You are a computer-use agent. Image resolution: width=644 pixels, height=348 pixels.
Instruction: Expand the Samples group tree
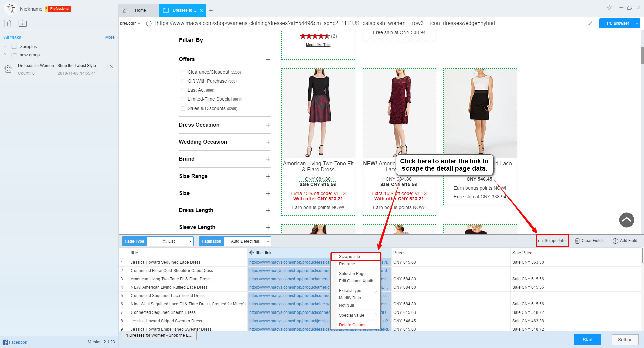click(x=5, y=46)
